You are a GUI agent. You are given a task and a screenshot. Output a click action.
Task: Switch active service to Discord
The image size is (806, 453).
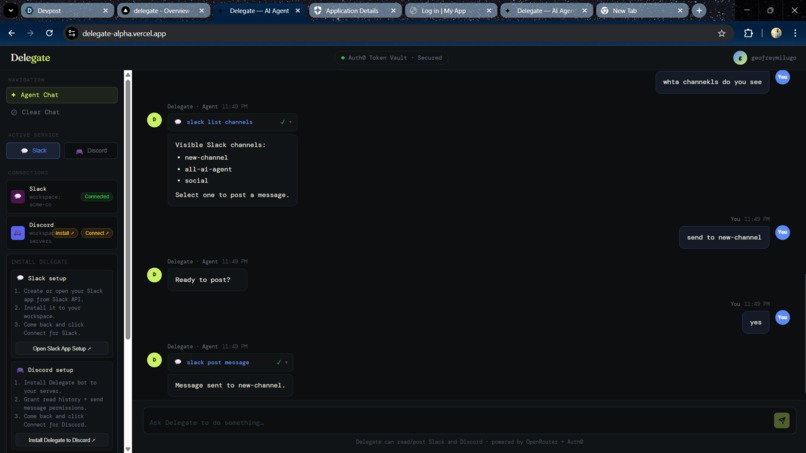pos(91,151)
